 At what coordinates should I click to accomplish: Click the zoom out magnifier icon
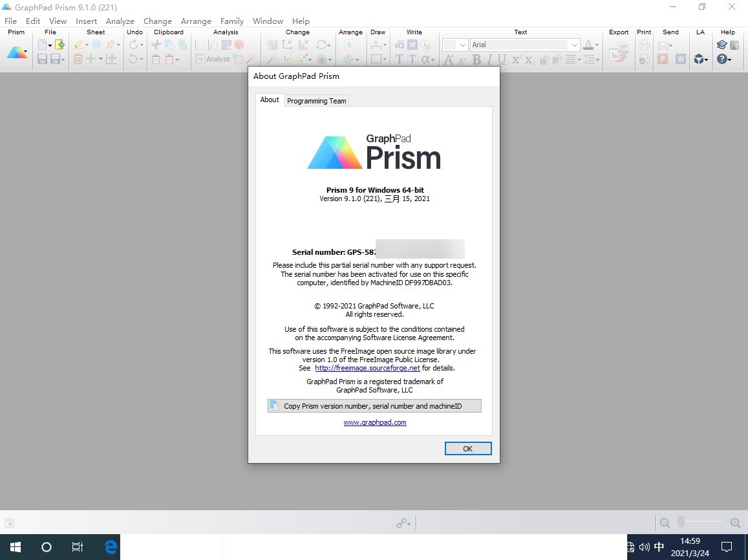coord(665,523)
